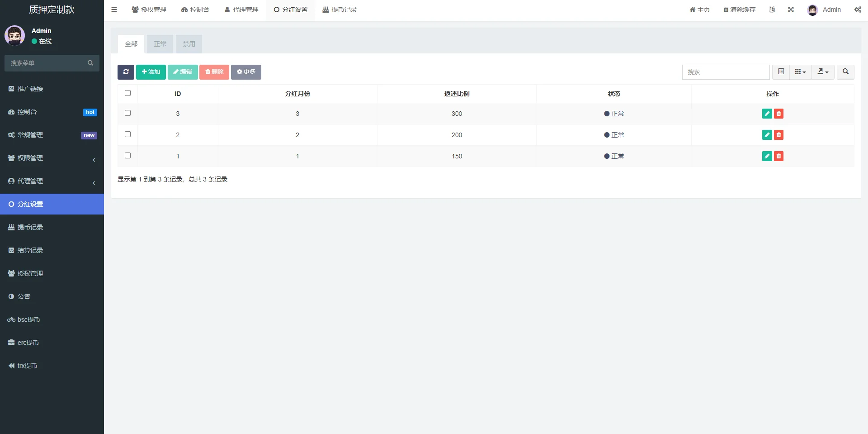Open 提币记录 tab in the top navigation
Viewport: 868px width, 434px height.
340,10
